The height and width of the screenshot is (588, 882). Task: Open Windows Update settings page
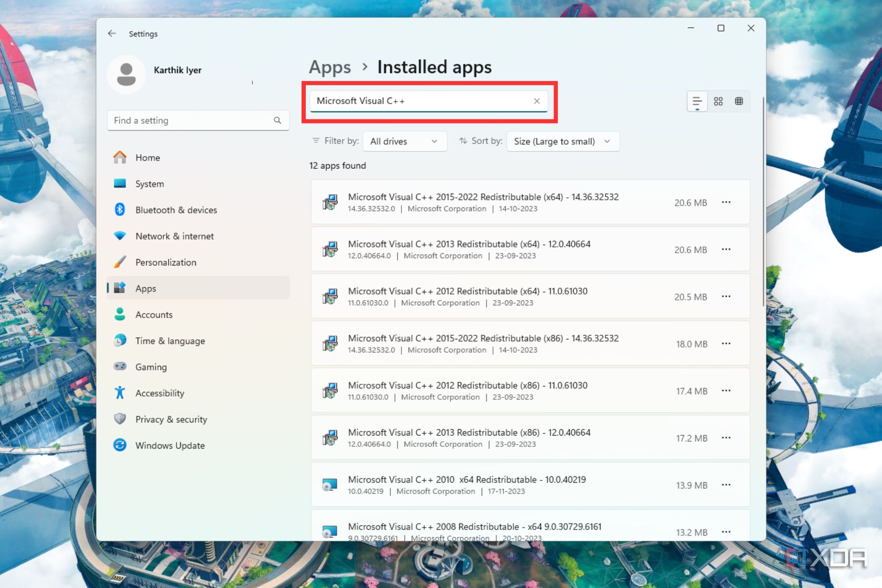(x=170, y=446)
